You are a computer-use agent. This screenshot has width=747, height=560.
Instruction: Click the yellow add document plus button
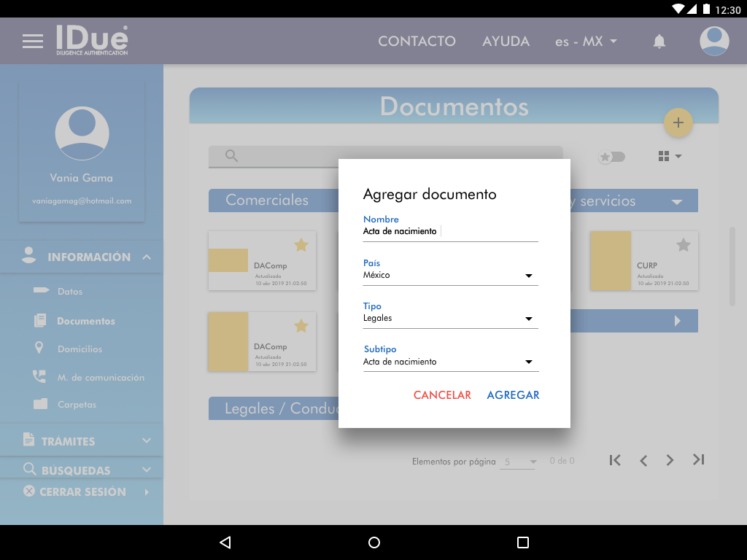(x=678, y=122)
